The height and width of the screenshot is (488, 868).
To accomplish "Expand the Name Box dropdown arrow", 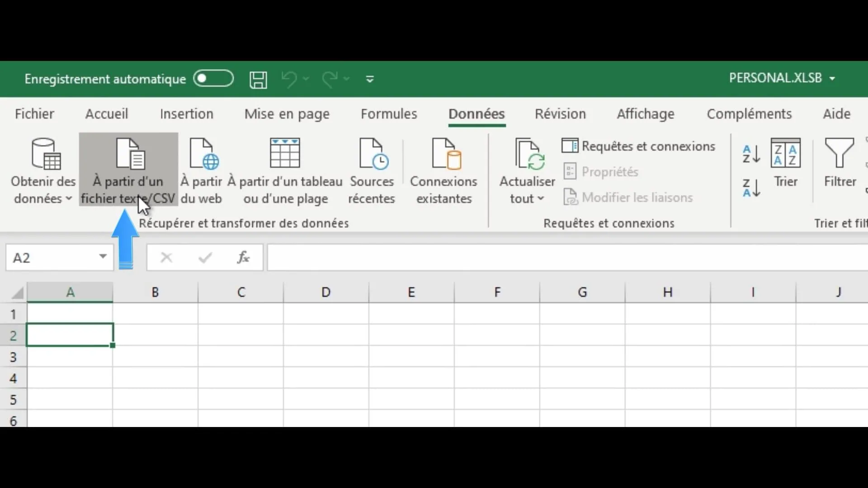I will 103,257.
